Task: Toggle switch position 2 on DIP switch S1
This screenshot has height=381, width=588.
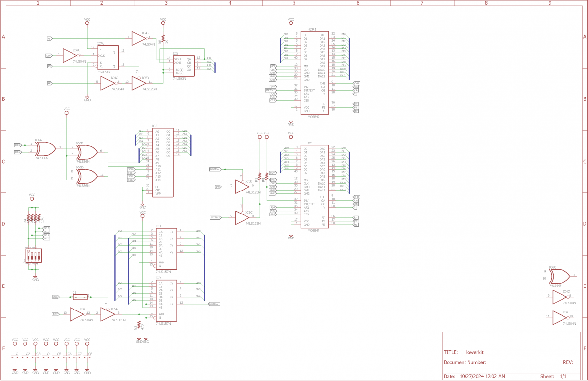Action: click(32, 256)
